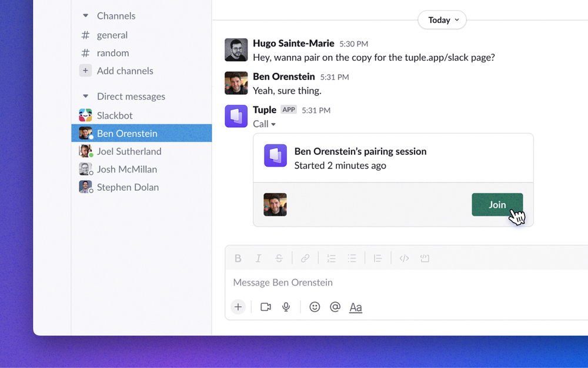
Task: Record a video clip with the camera icon
Action: (x=266, y=307)
